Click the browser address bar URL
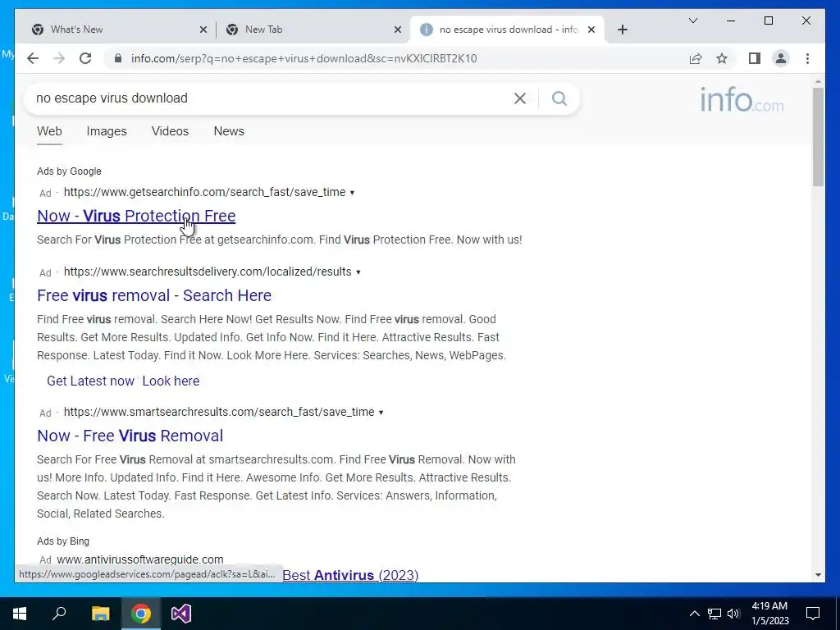 coord(304,58)
